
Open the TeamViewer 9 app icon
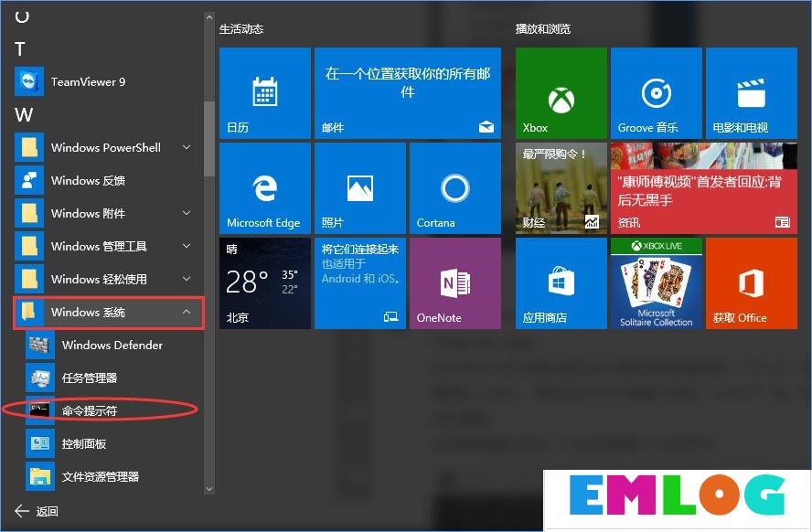pos(29,81)
